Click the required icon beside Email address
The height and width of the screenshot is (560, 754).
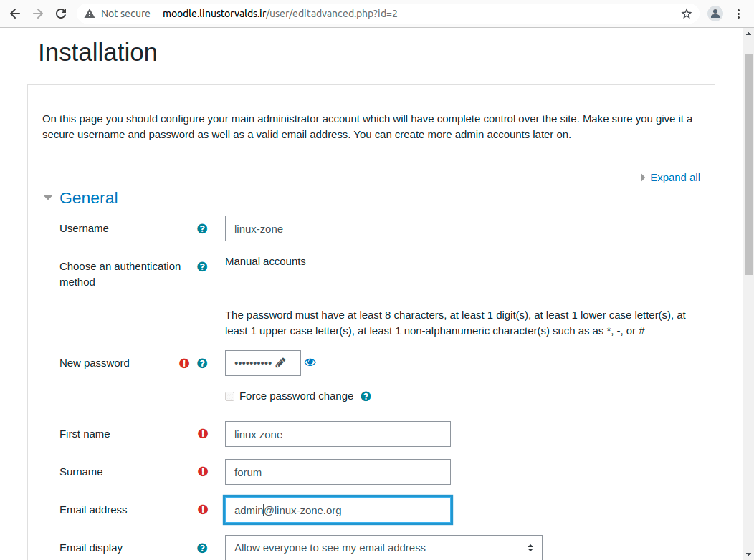pos(203,510)
